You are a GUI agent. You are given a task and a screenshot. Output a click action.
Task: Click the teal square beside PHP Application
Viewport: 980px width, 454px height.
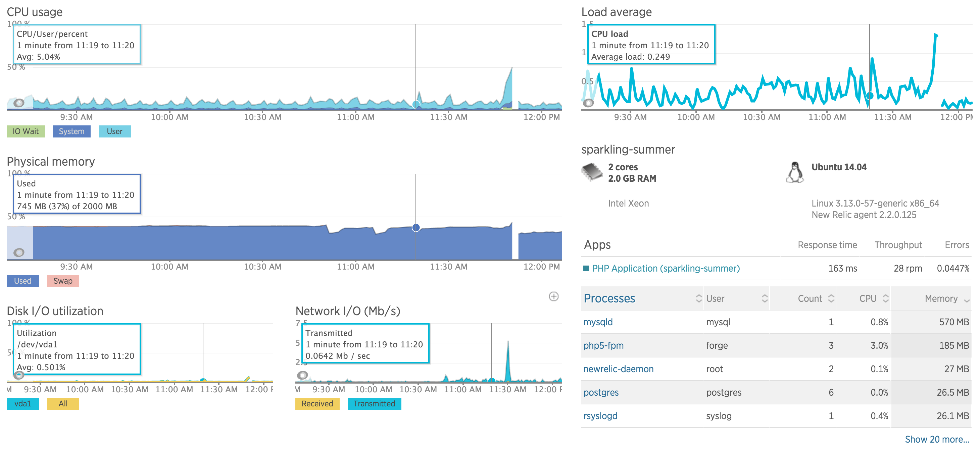pyautogui.click(x=586, y=269)
